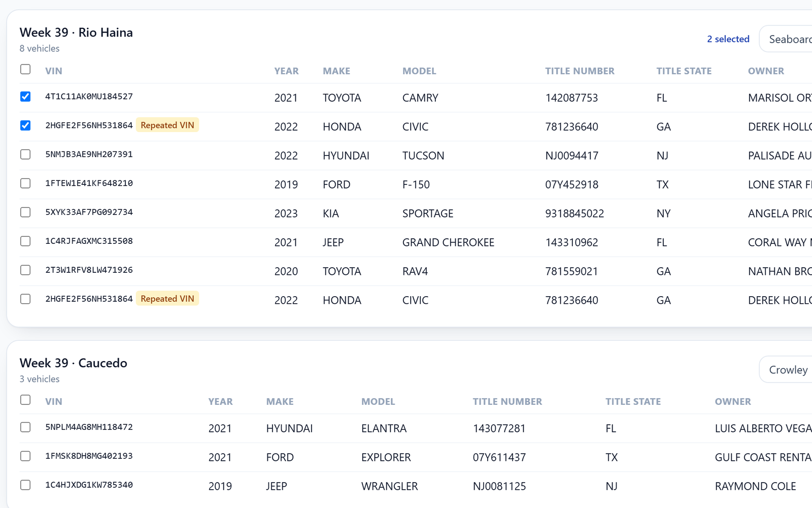812x508 pixels.
Task: Click the NY title state cell
Action: coord(663,214)
